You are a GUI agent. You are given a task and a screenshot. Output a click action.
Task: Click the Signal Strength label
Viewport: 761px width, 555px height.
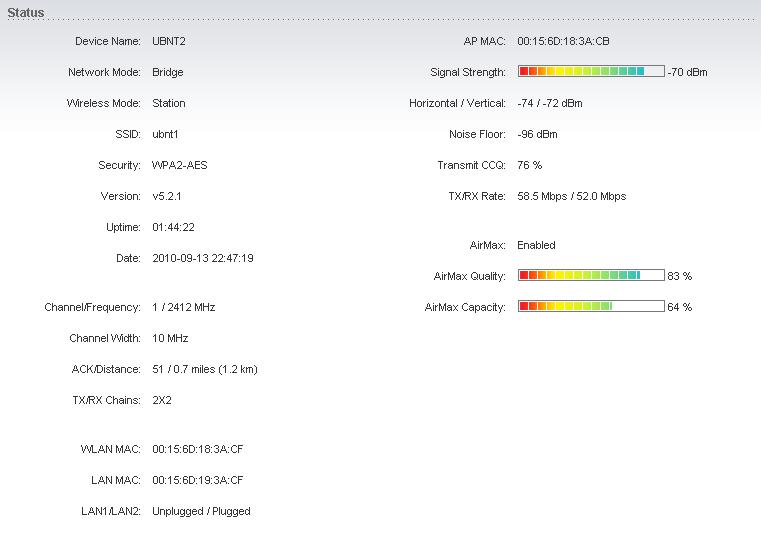(x=468, y=72)
